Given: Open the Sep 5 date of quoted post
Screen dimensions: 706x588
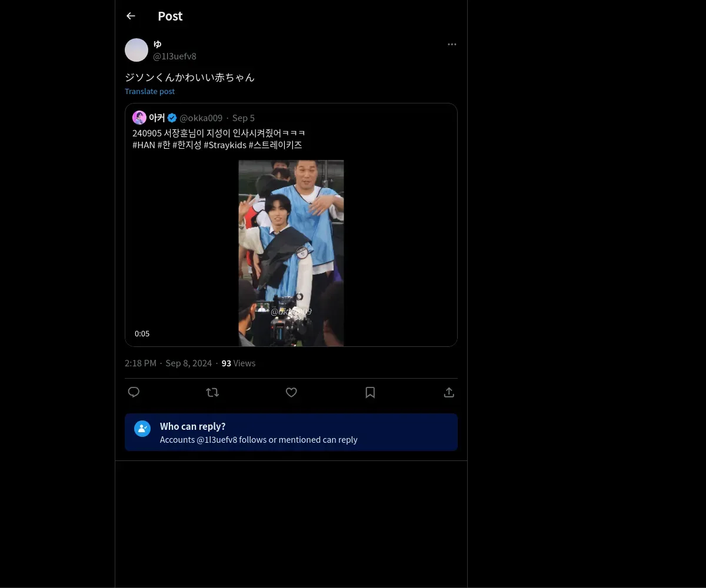Looking at the screenshot, I should [x=244, y=118].
